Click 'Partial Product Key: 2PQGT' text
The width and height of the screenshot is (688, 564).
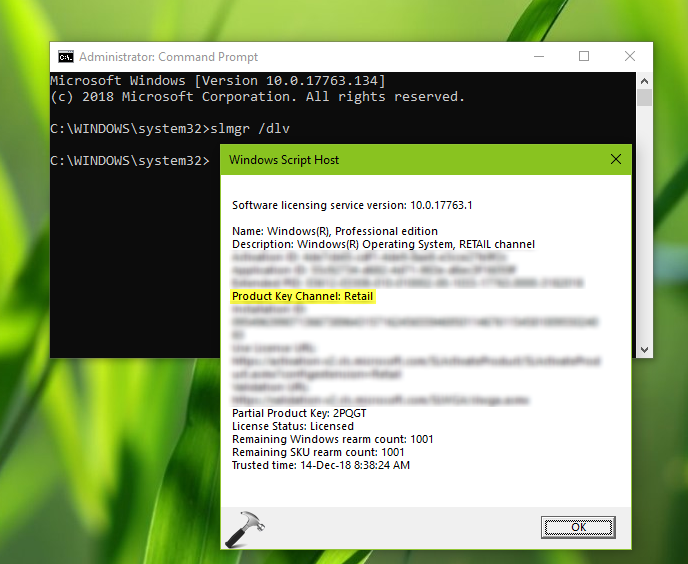click(299, 413)
